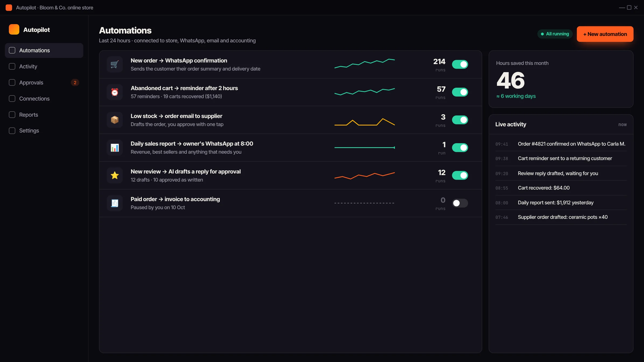This screenshot has width=644, height=362.
Task: Enable the Paid order invoice toggle
Action: (460, 203)
